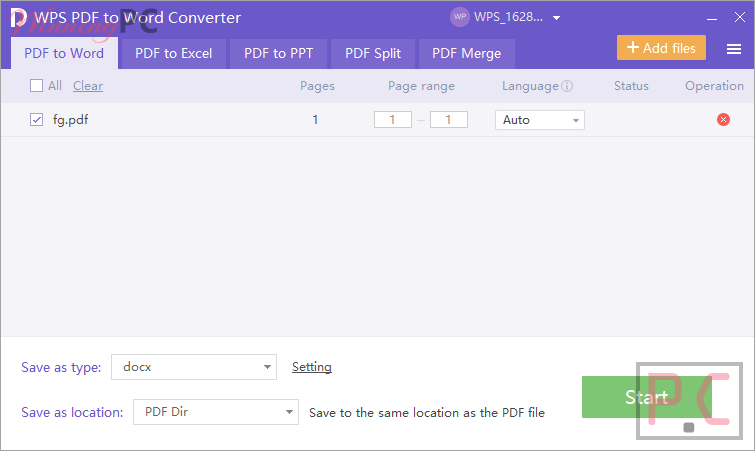The image size is (755, 451).
Task: Open the PDF Merge tab
Action: coord(466,53)
